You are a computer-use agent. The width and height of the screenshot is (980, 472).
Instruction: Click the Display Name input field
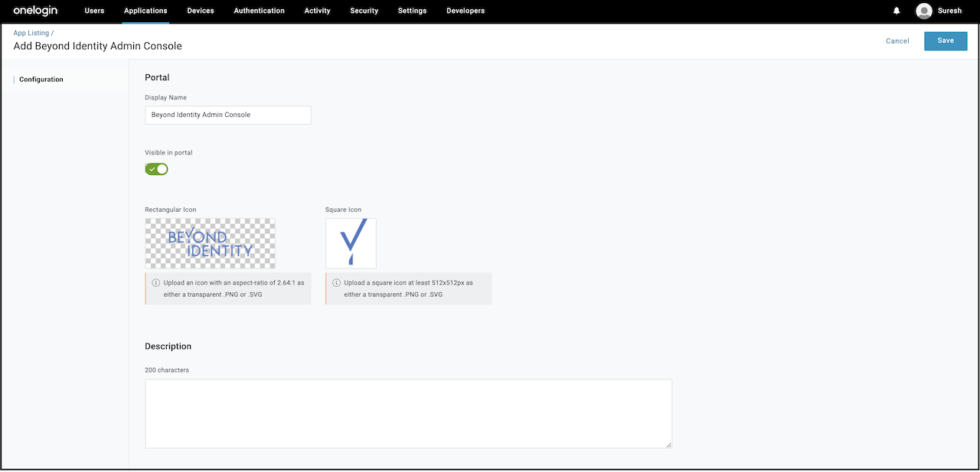point(228,115)
